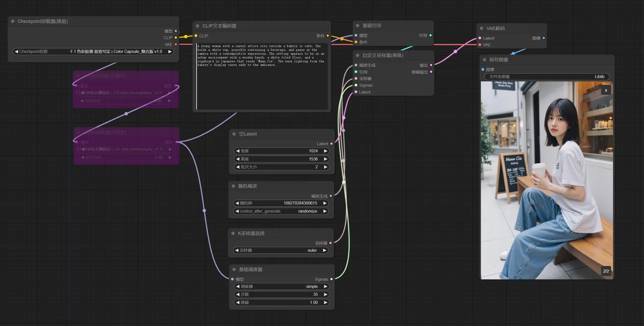Increase 高度 with its right arrow
644x326 pixels.
[x=325, y=159]
